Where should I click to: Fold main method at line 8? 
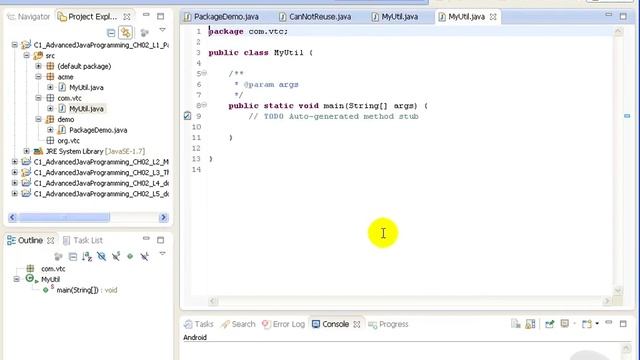pyautogui.click(x=204, y=105)
